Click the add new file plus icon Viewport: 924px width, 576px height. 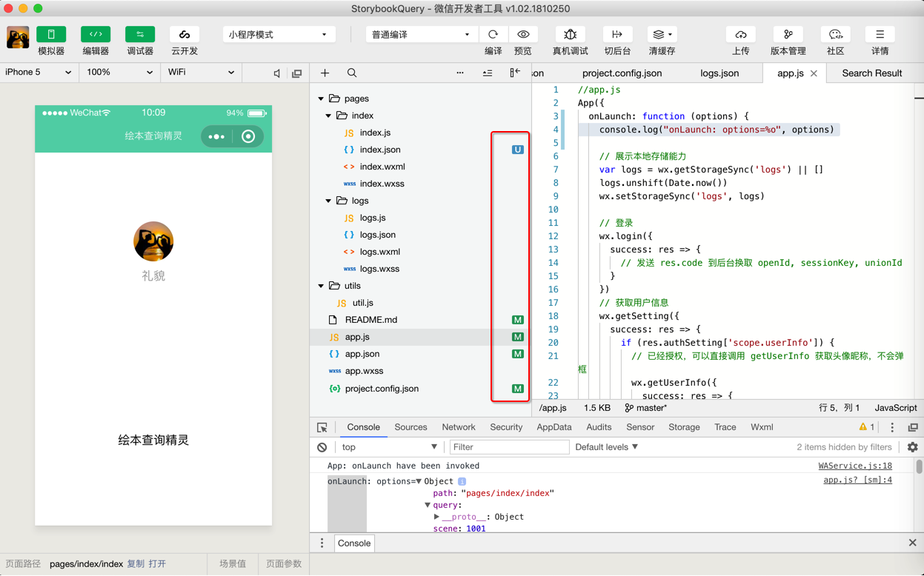325,73
